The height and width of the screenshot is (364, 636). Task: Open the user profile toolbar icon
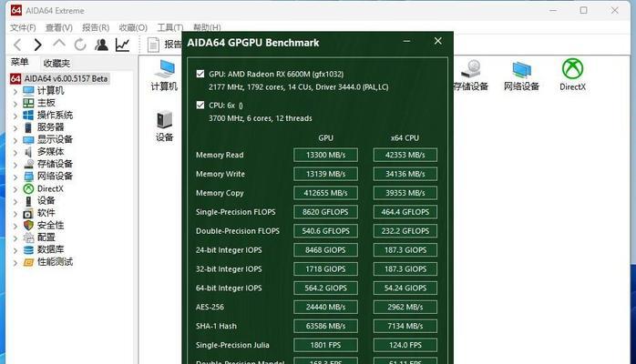(x=101, y=45)
